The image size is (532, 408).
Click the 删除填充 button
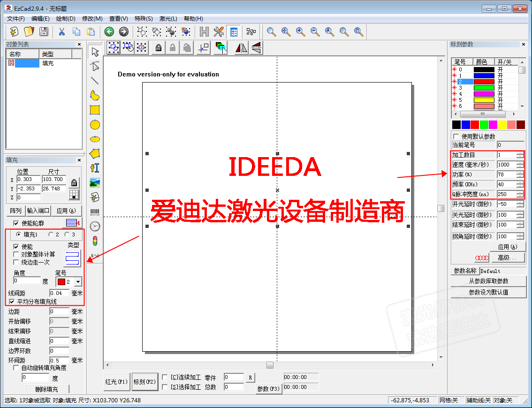point(47,389)
